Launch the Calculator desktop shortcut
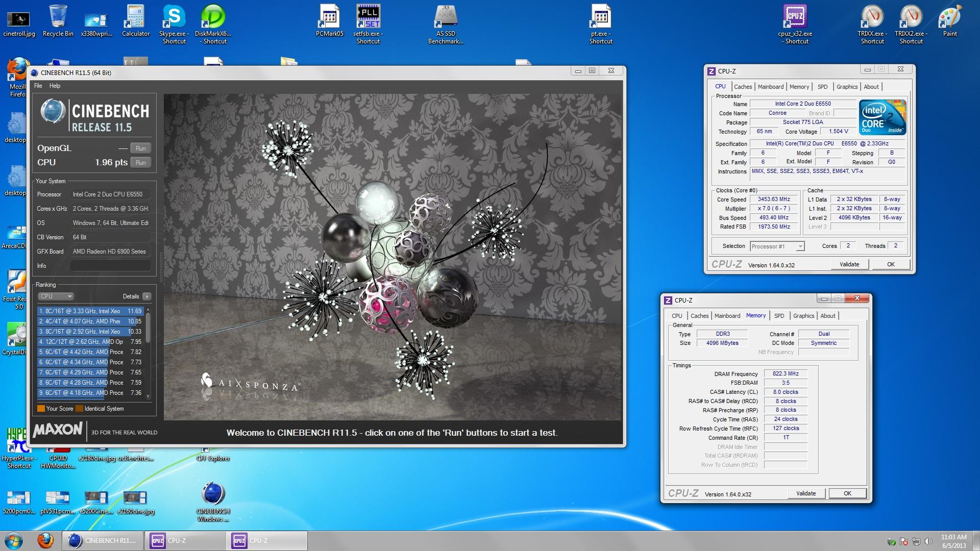The image size is (980, 551). point(136,21)
